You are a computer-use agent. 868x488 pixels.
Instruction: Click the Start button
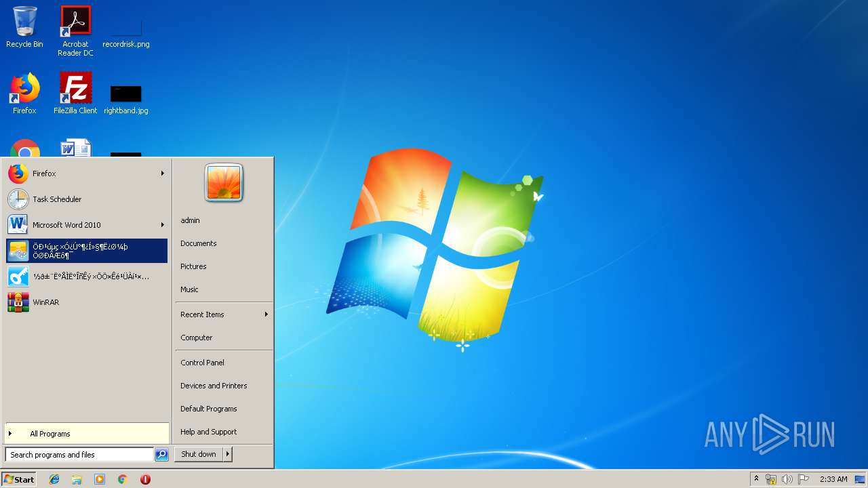click(x=19, y=479)
